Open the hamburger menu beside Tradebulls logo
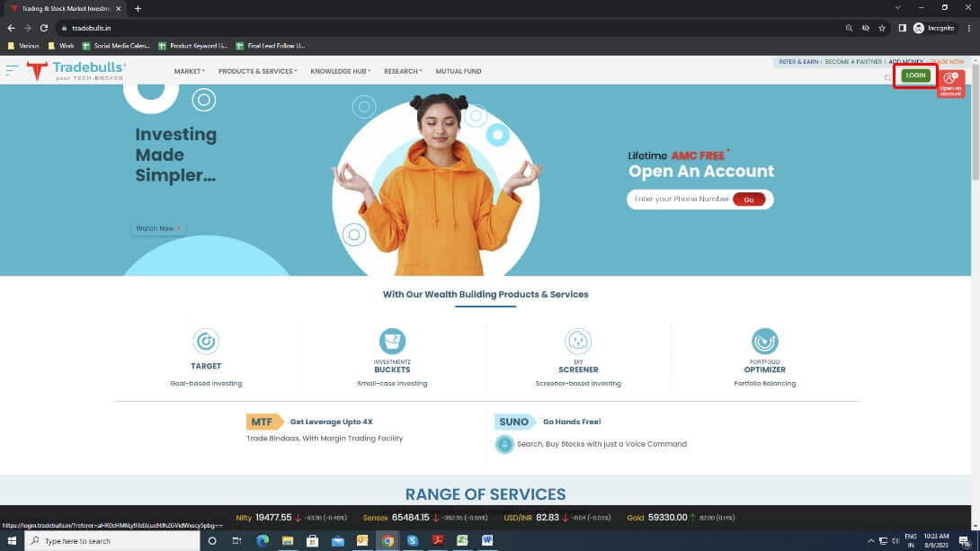 pyautogui.click(x=12, y=69)
